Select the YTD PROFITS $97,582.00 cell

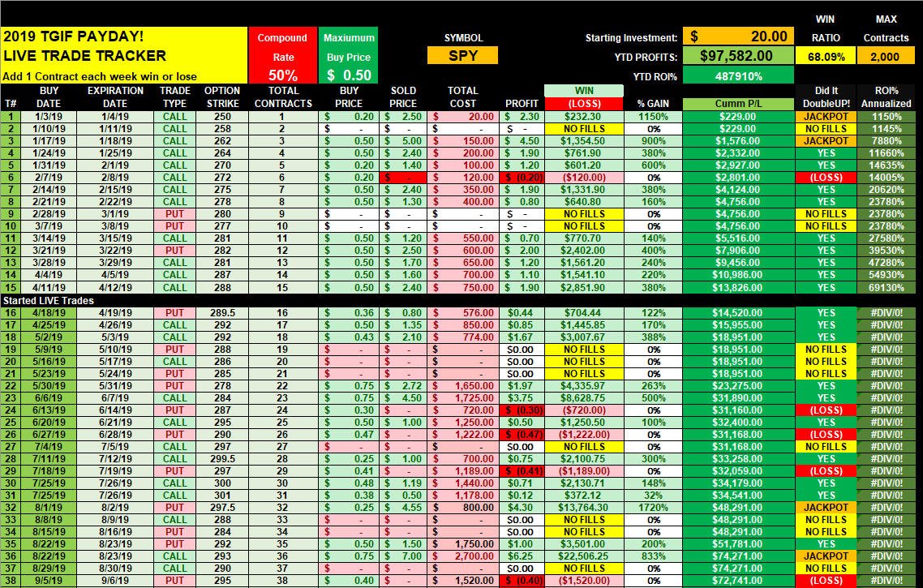coord(738,56)
